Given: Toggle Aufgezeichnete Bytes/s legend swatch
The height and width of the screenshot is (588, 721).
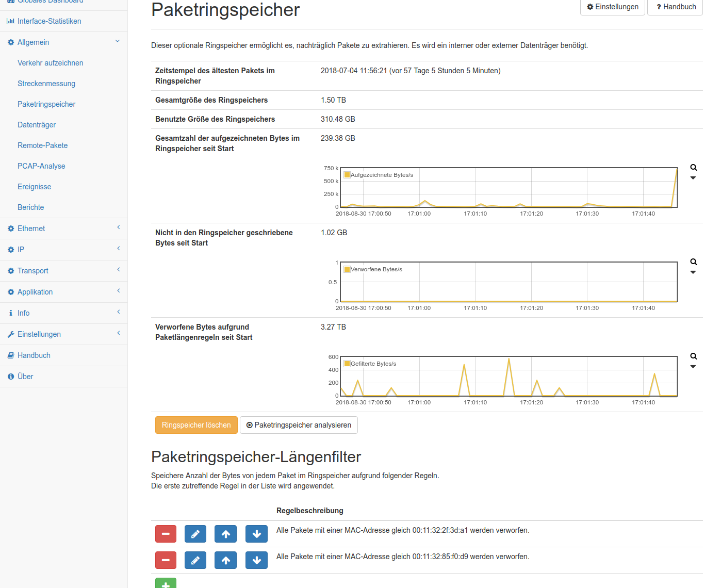Looking at the screenshot, I should coord(347,175).
